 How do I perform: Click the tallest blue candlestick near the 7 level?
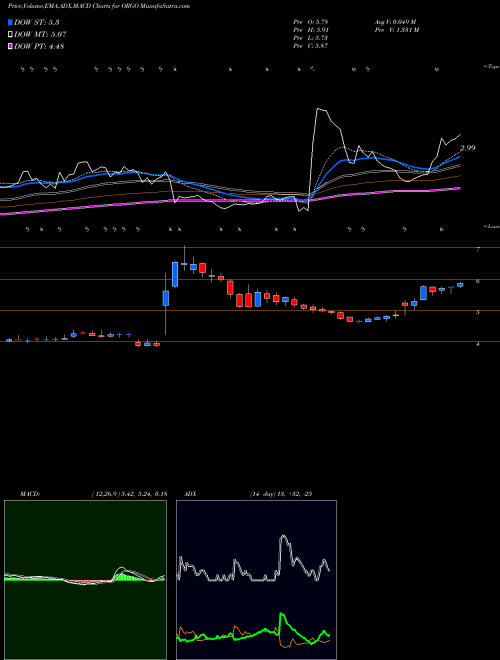[175, 274]
